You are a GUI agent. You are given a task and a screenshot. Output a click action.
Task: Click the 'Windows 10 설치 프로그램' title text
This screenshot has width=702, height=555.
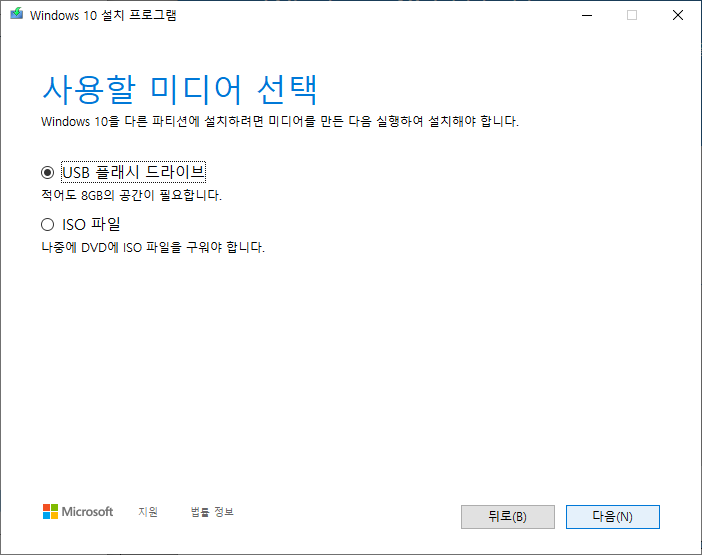(103, 15)
